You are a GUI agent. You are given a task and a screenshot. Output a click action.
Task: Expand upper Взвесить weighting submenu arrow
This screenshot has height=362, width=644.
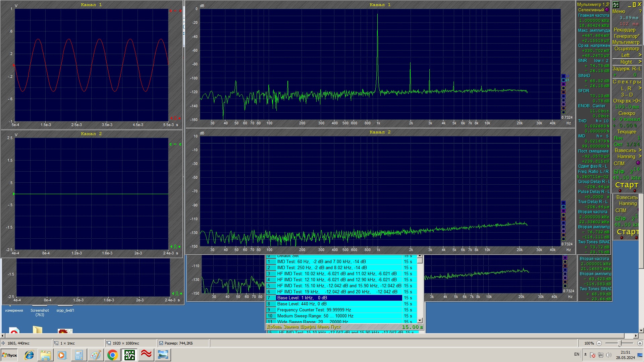(640, 150)
